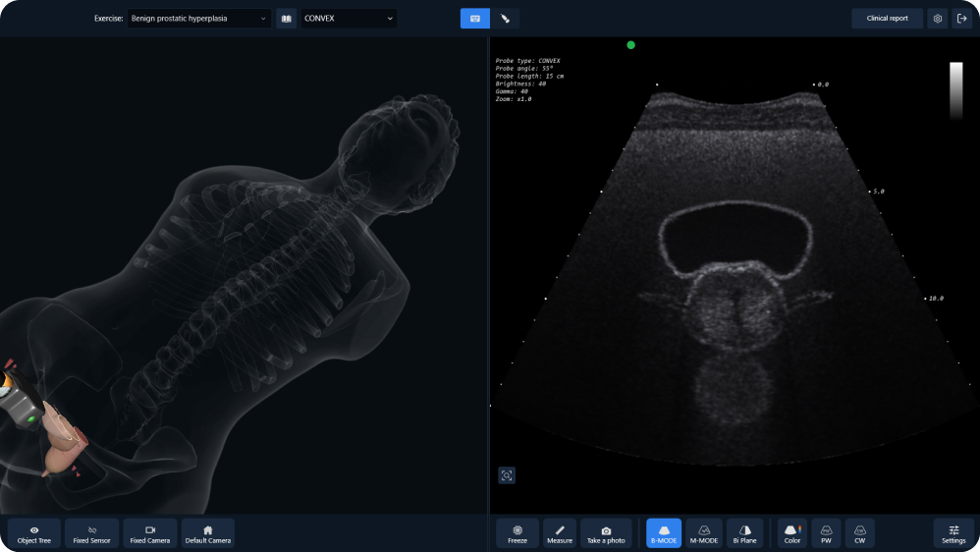The image size is (980, 553).
Task: Click the 'Gamma: 40' info text
Action: point(512,91)
